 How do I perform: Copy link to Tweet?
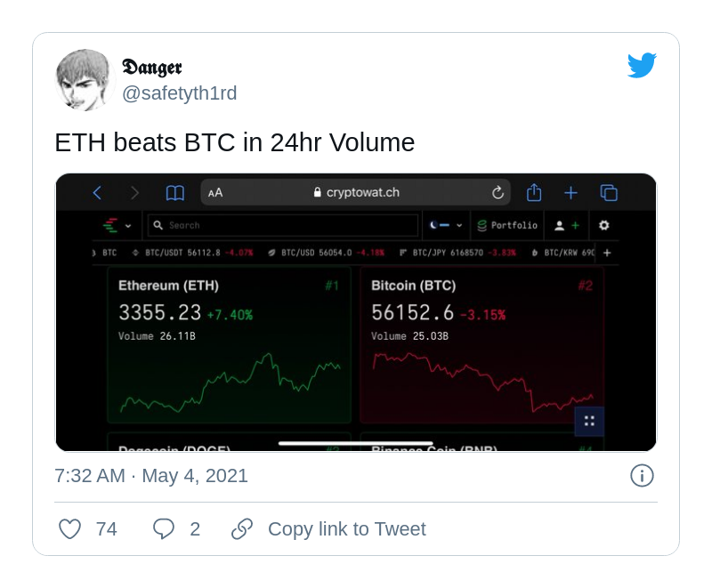coord(346,529)
